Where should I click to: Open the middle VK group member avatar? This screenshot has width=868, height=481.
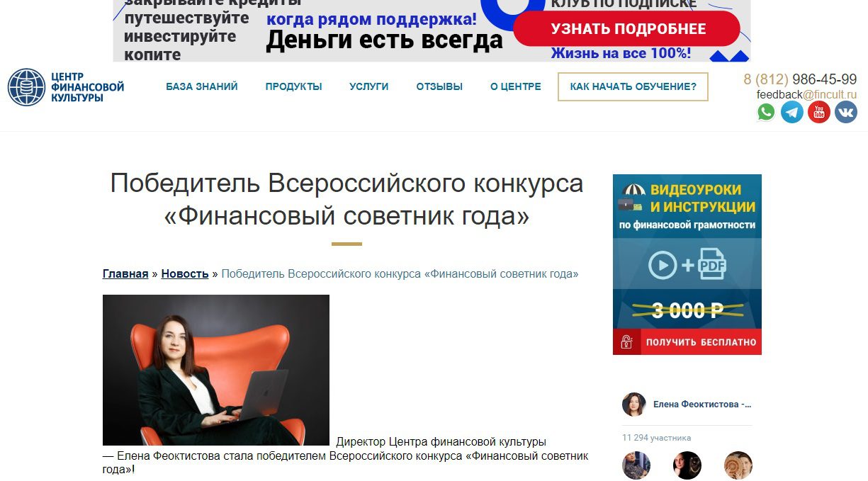[x=687, y=465]
